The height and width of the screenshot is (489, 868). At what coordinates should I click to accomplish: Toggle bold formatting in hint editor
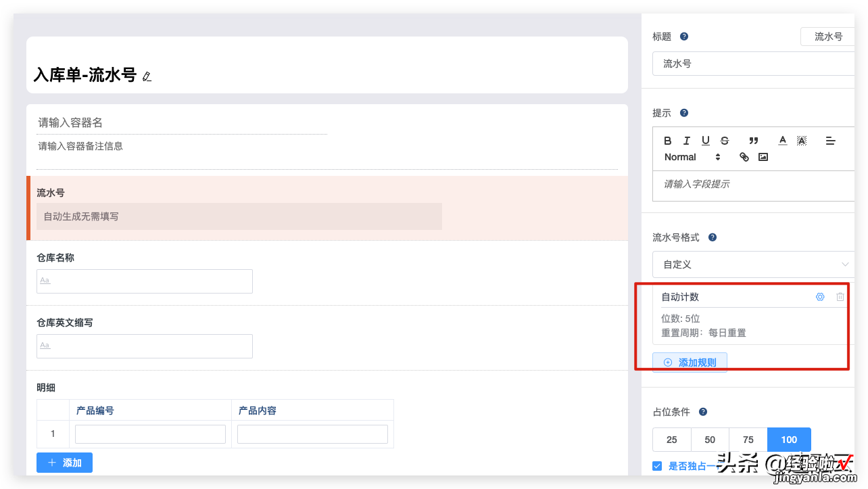(x=668, y=141)
